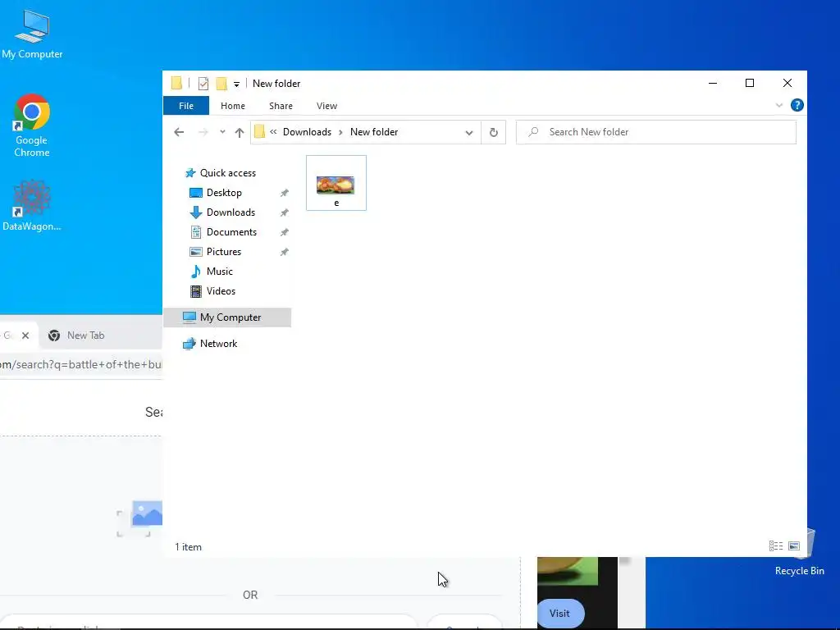The image size is (840, 630).
Task: Select the image file named e
Action: (336, 183)
